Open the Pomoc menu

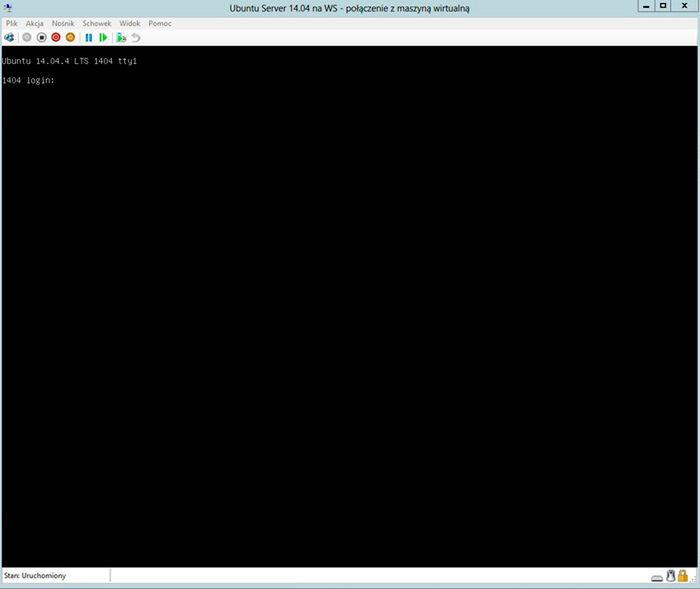tap(160, 23)
